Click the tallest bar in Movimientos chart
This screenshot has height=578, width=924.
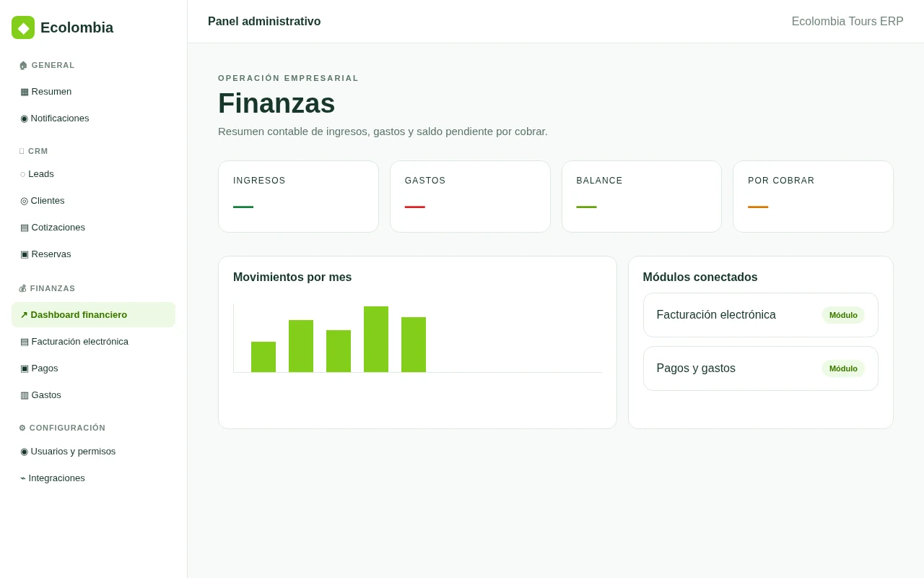tap(376, 340)
